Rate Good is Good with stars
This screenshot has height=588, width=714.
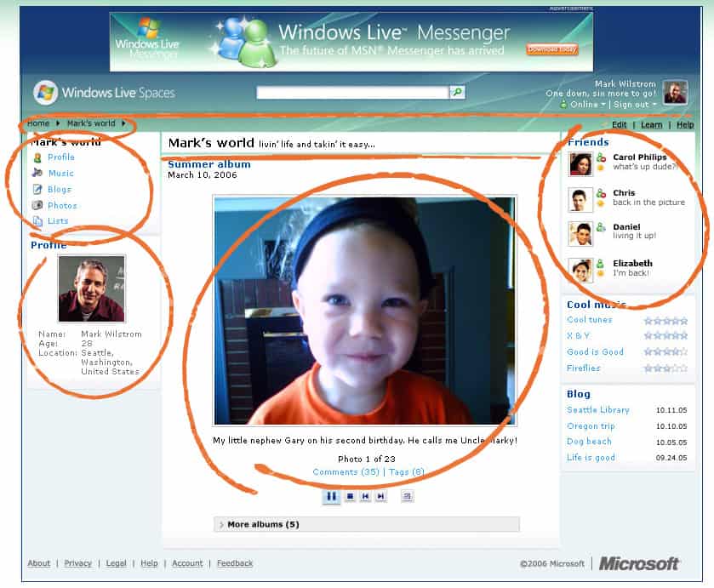pos(665,351)
